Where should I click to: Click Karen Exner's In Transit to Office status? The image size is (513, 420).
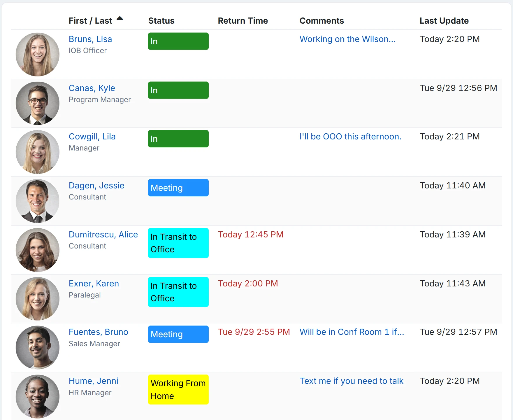[178, 292]
